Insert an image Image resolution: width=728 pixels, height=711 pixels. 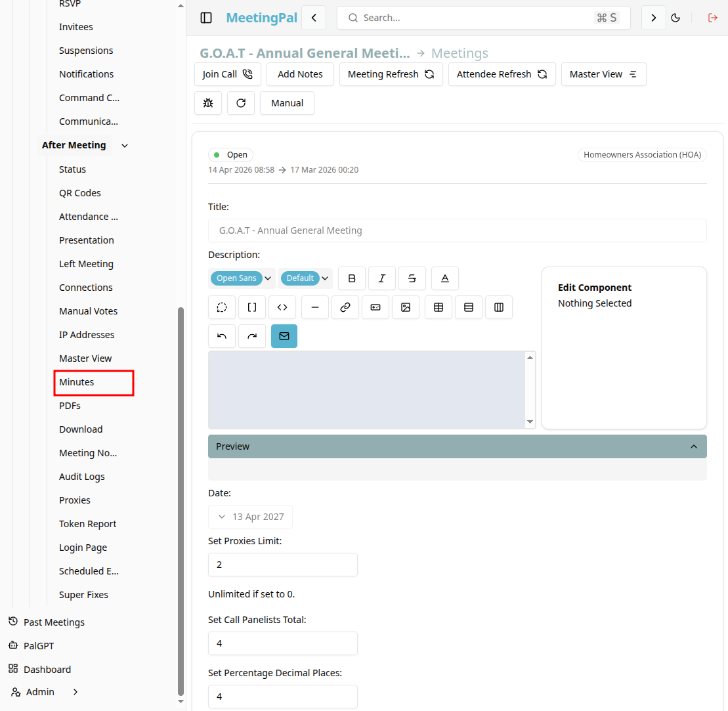click(x=406, y=307)
